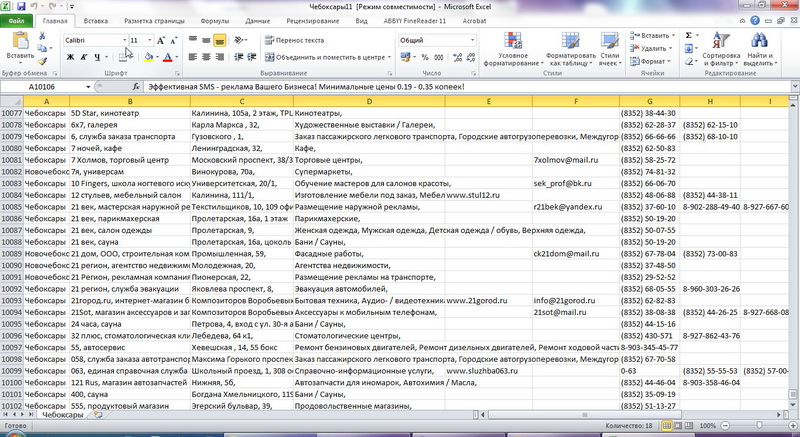Switch to the Формулы tab
800x437 pixels.
[214, 21]
